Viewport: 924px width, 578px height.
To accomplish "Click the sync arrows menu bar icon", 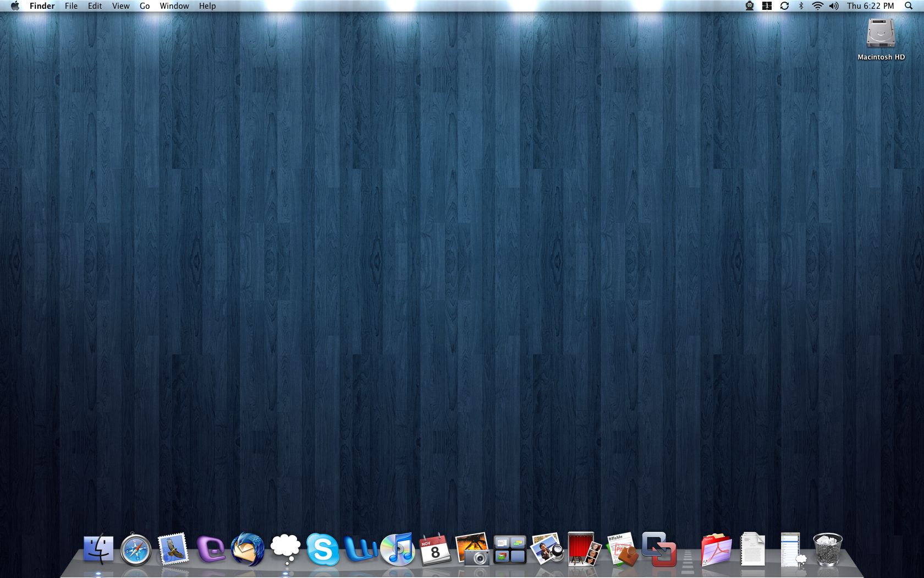I will click(x=784, y=6).
